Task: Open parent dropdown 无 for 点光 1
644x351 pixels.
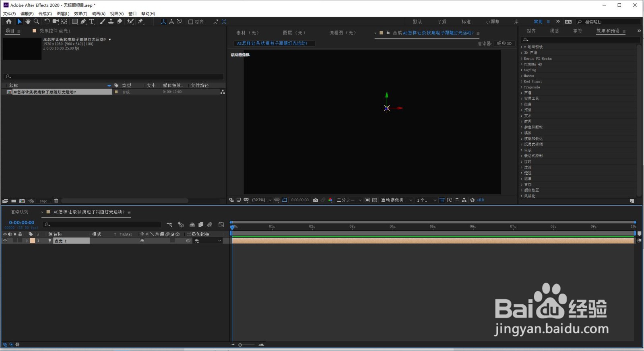Action: pos(207,241)
